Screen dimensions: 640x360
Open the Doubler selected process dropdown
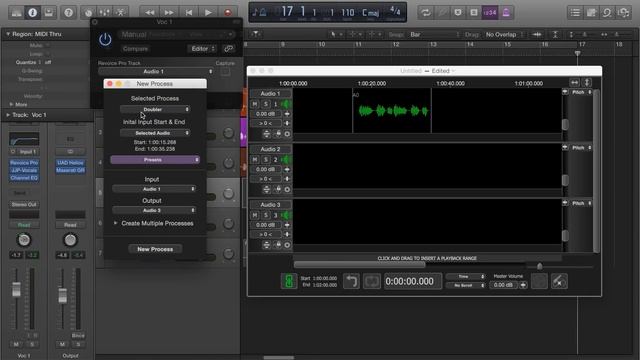[x=155, y=109]
